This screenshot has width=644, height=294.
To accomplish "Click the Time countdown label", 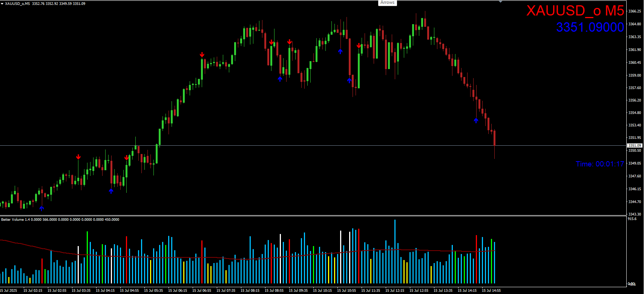I will pos(600,164).
